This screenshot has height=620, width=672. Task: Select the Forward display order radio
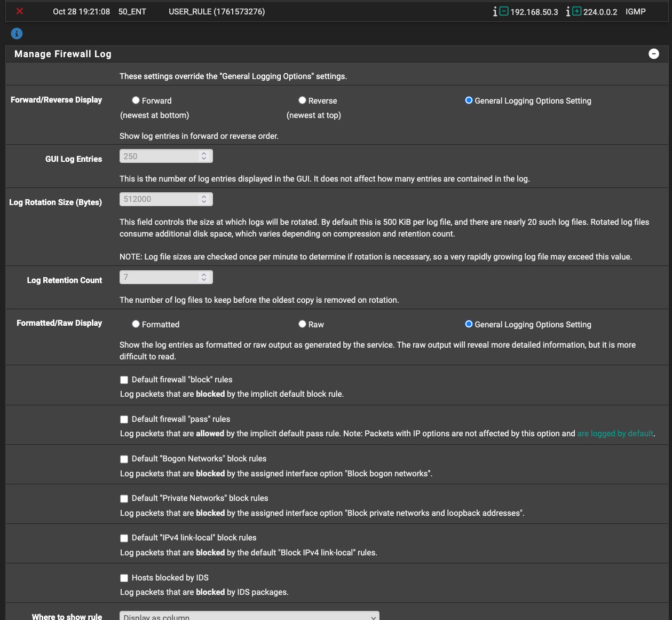pos(136,100)
